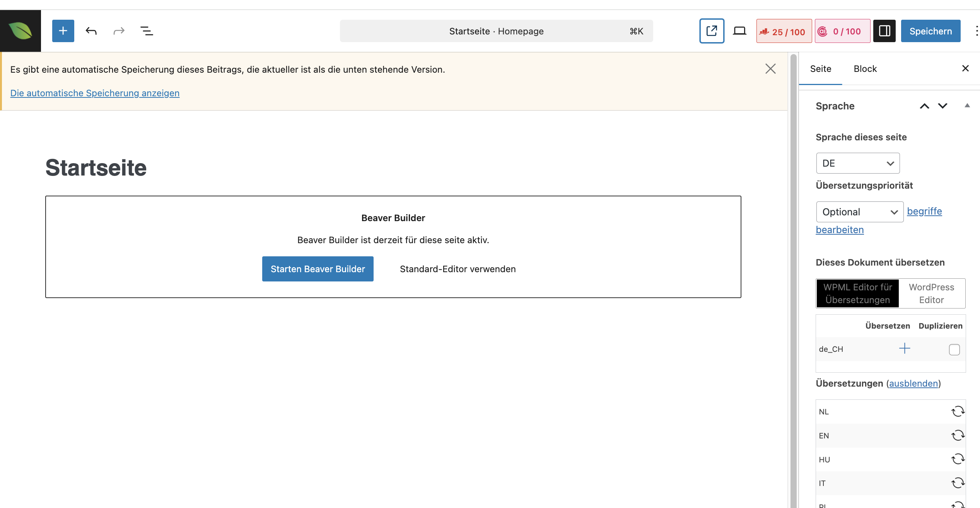Image resolution: width=980 pixels, height=508 pixels.
Task: Switch to the Block tab
Action: [865, 69]
